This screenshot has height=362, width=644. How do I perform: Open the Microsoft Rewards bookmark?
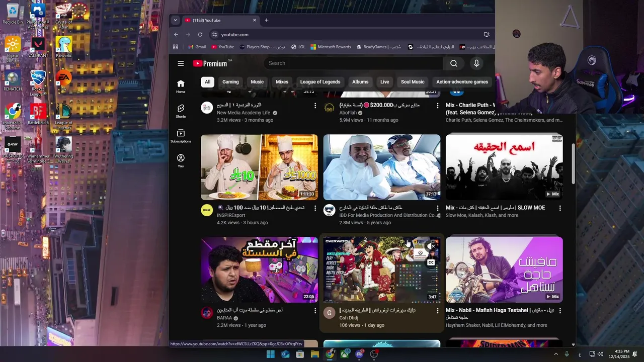(331, 47)
